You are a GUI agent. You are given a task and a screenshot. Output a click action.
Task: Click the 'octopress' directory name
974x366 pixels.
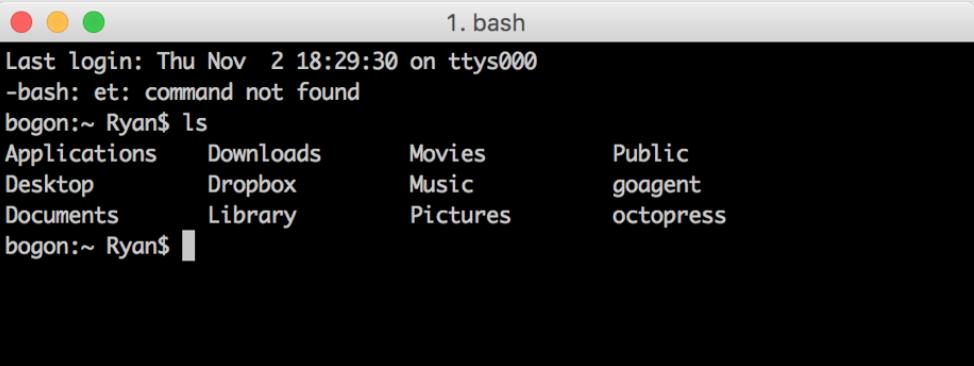(669, 216)
